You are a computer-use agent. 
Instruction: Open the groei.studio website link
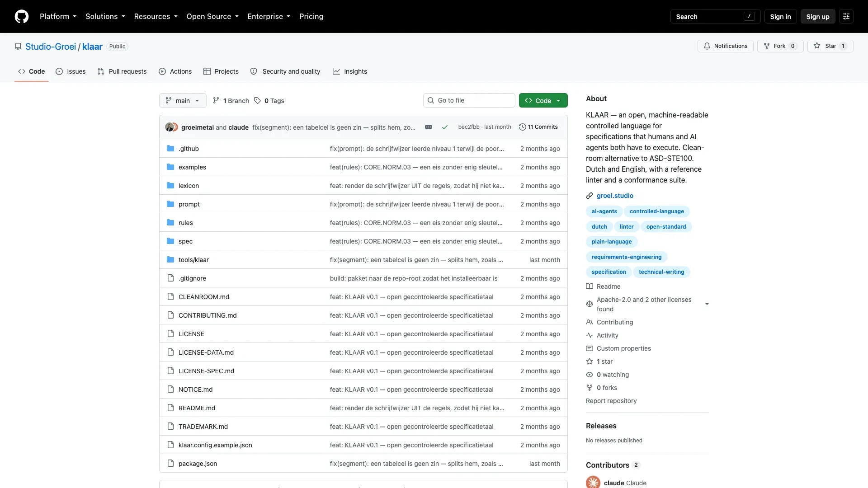tap(615, 196)
